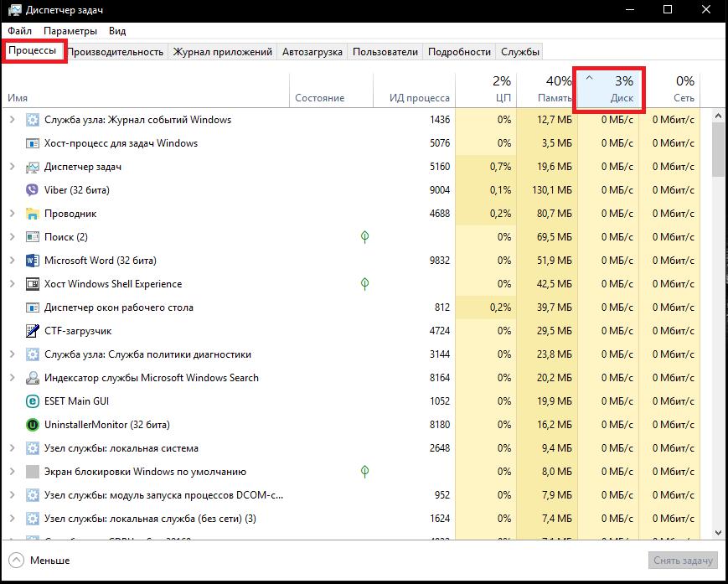This screenshot has height=584, width=728.
Task: Click the Поиск (2) process icon
Action: pyautogui.click(x=32, y=237)
